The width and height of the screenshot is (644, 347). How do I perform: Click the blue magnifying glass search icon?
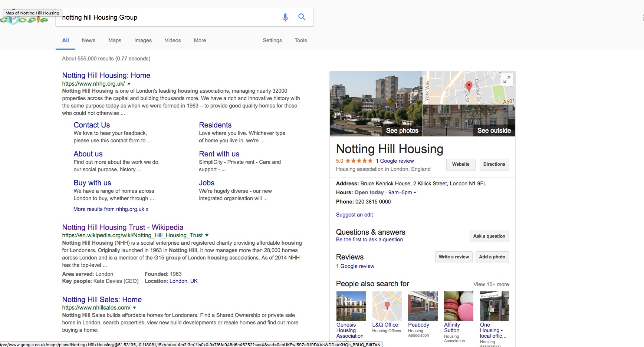click(302, 17)
